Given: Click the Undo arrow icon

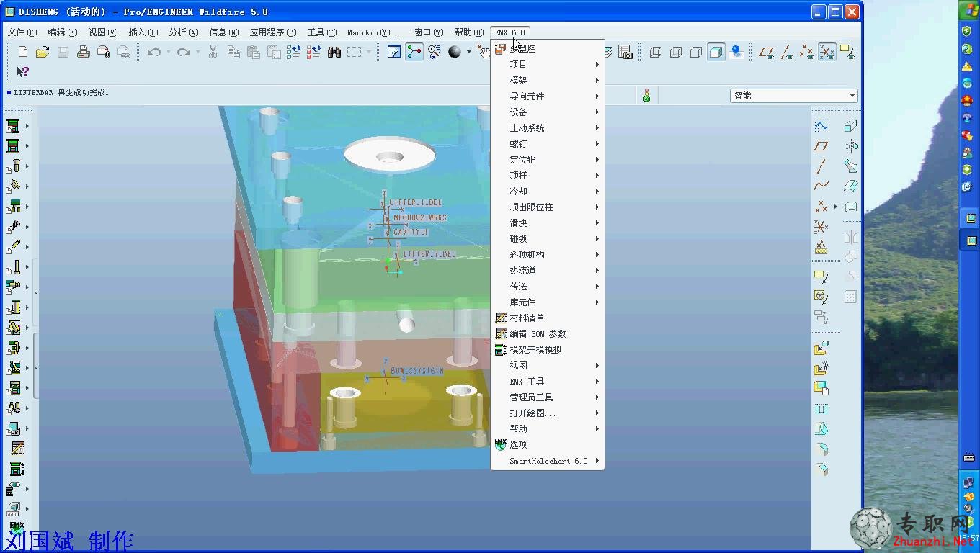Looking at the screenshot, I should (x=153, y=52).
